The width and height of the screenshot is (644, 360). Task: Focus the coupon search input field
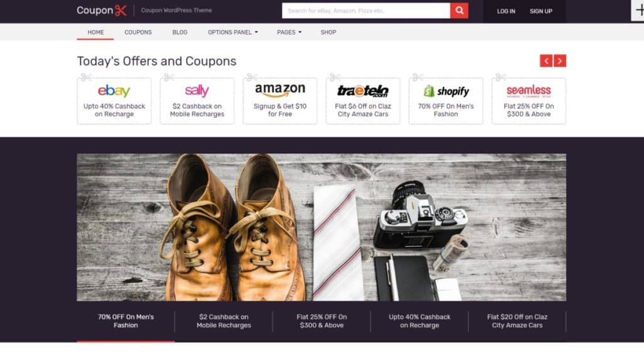click(x=366, y=11)
